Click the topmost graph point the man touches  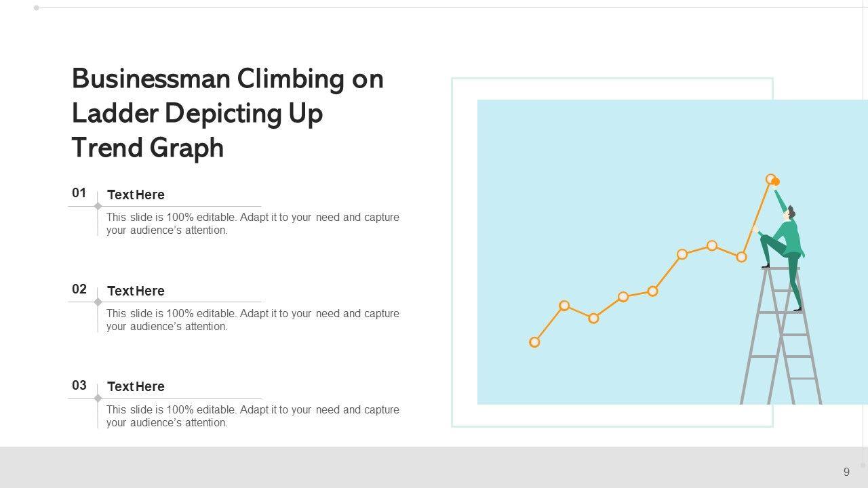point(771,179)
